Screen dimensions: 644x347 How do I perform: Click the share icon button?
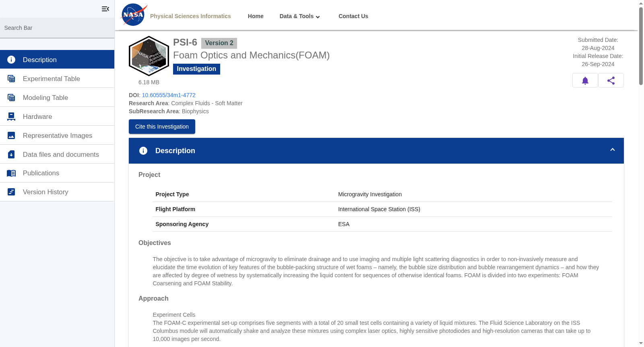611,80
